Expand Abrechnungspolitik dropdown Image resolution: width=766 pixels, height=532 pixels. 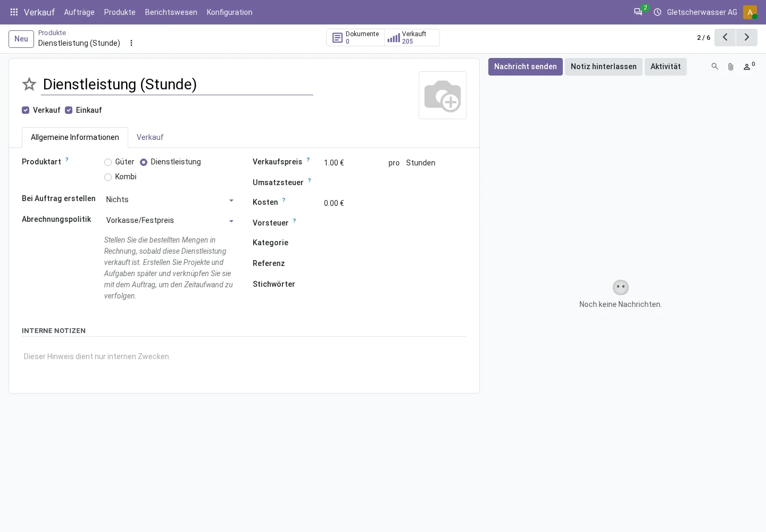(170, 220)
